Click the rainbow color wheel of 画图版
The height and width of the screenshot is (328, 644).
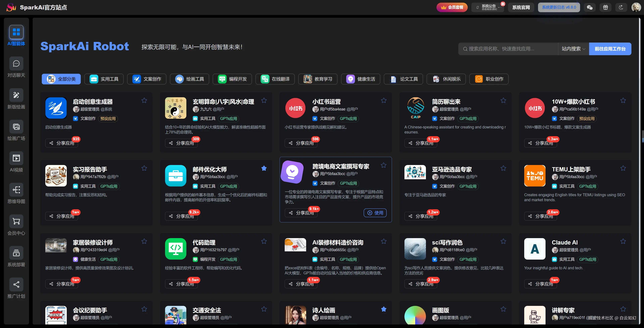[415, 315]
